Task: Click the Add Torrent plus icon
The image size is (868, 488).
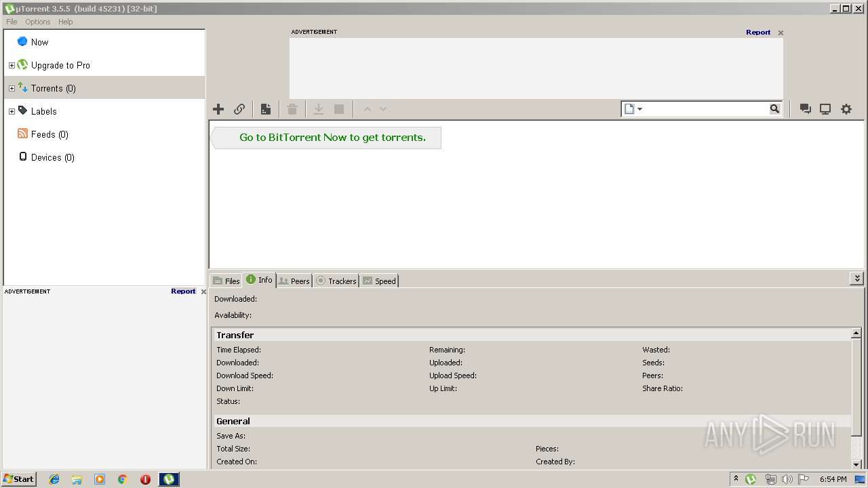Action: tap(218, 109)
